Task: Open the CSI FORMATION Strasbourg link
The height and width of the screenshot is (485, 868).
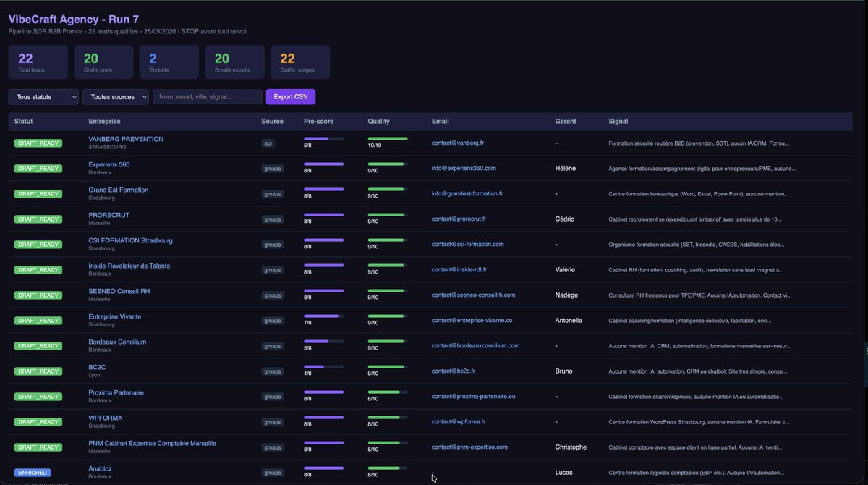Action: [131, 240]
